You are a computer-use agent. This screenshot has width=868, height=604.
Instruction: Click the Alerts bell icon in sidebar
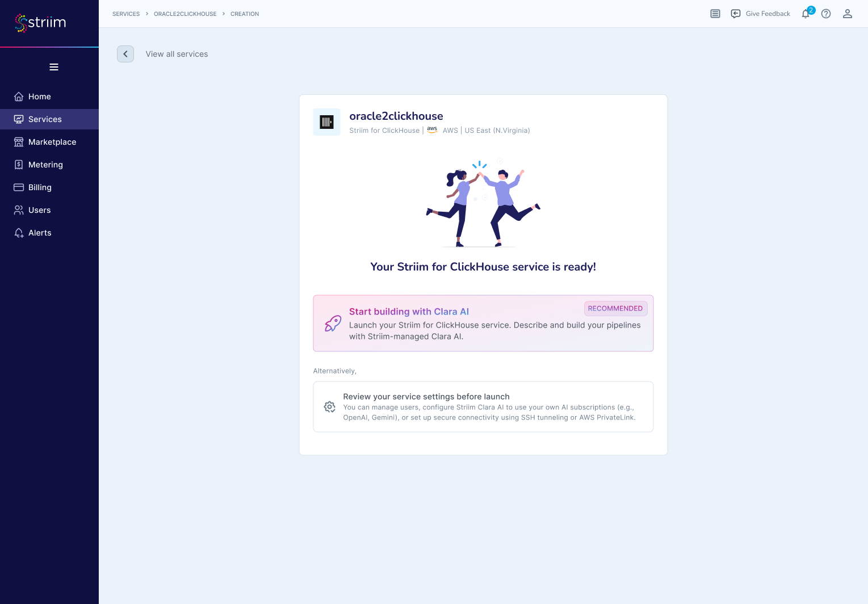coord(19,233)
